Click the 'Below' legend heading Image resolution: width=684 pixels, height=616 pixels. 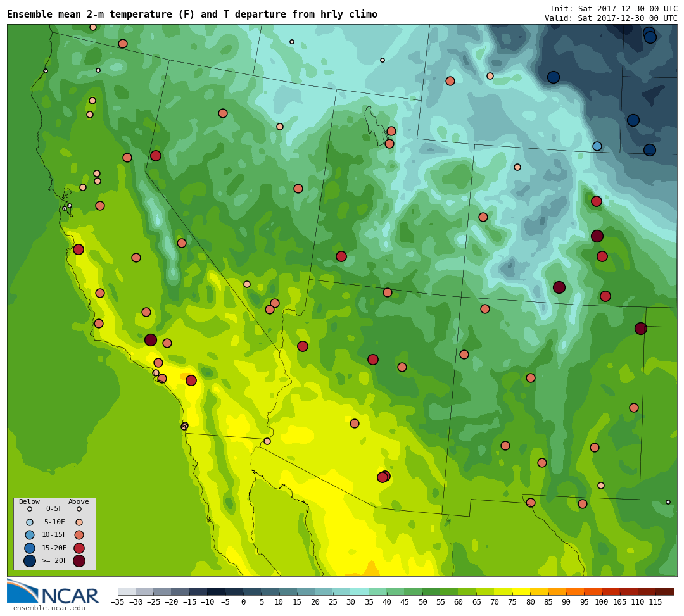tap(29, 501)
